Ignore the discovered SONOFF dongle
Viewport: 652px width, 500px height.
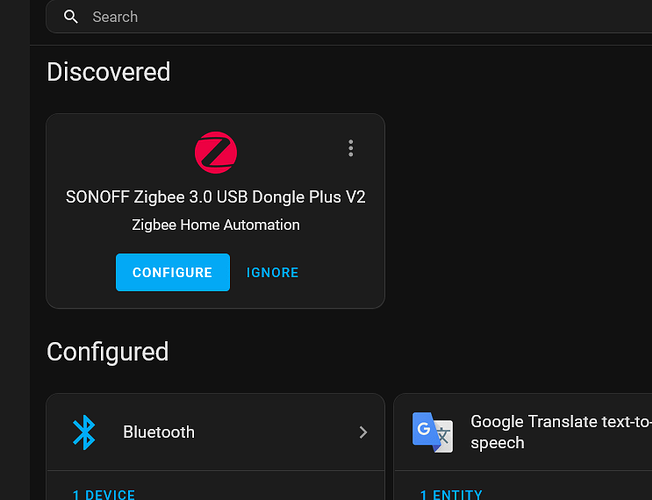pos(272,272)
